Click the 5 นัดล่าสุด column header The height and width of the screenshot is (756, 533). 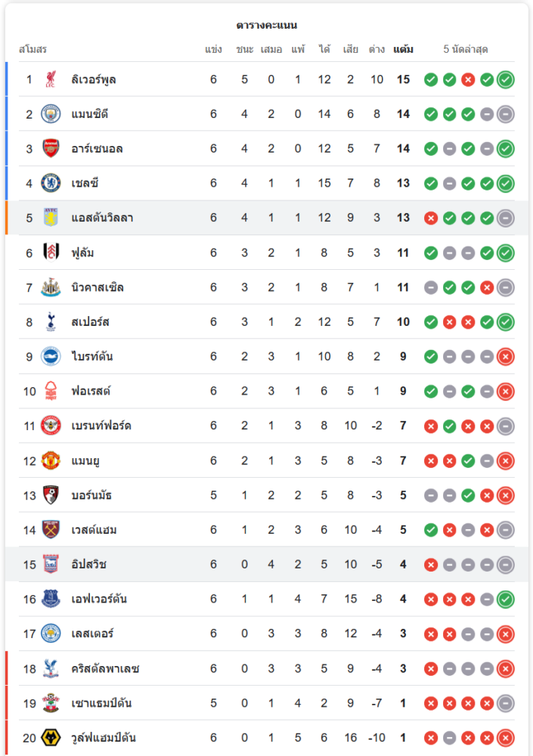466,50
